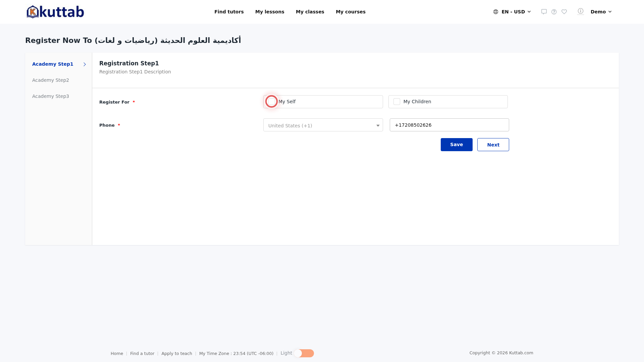The height and width of the screenshot is (362, 644).
Task: Click the Save button
Action: [x=457, y=144]
